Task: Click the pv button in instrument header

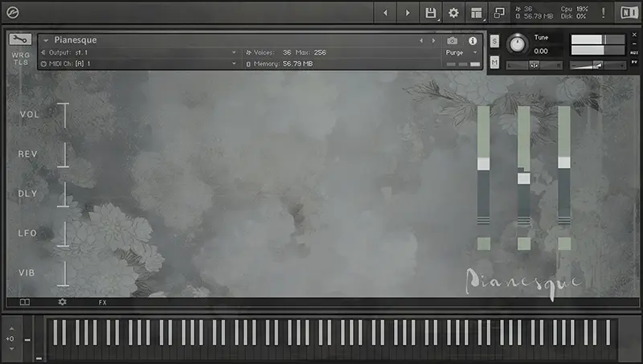Action: pyautogui.click(x=634, y=62)
